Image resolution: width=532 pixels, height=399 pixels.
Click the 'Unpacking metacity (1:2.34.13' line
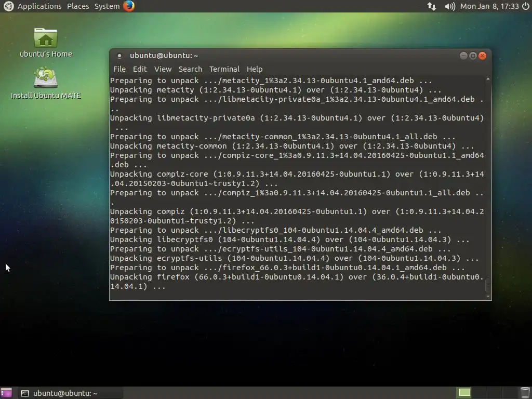[x=275, y=90]
